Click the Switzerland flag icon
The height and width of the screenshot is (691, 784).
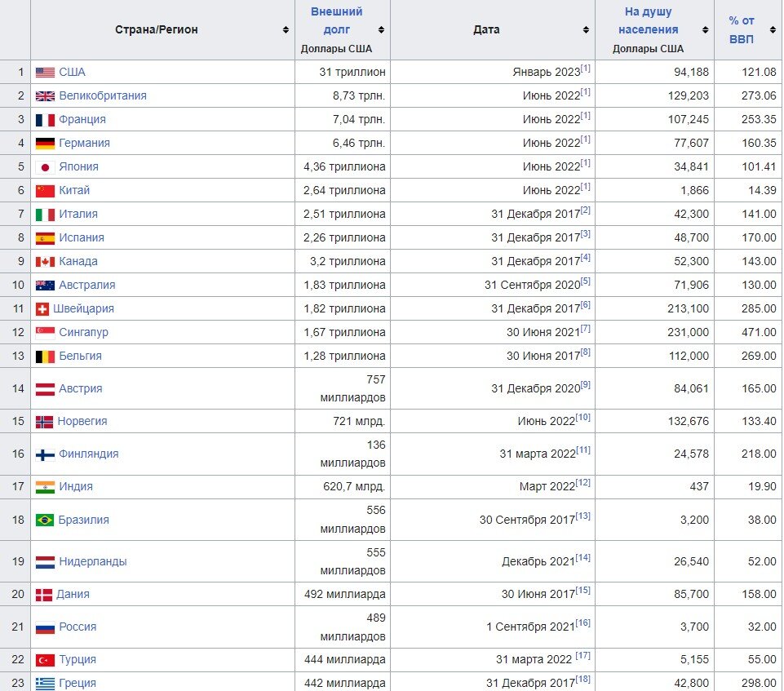(42, 309)
